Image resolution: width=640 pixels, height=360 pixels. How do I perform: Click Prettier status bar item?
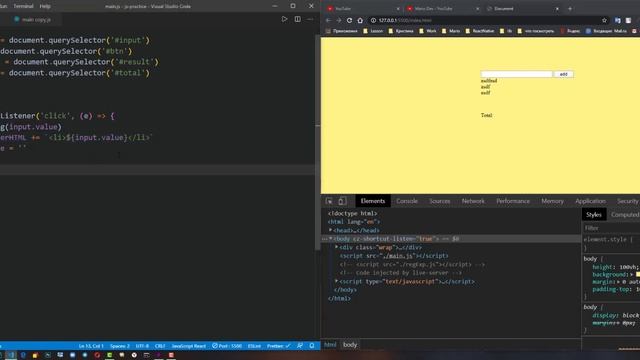coord(279,346)
